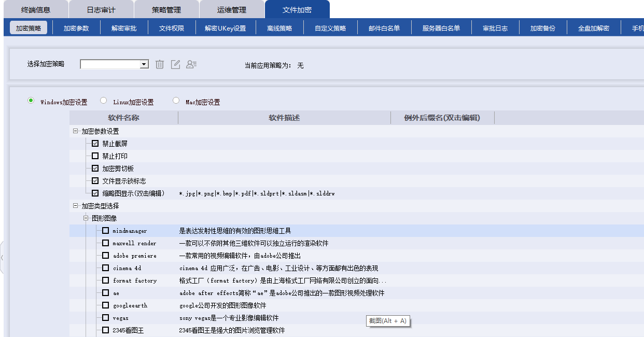The width and height of the screenshot is (644, 337).
Task: Select the Linux加密设置 radio button
Action: [104, 101]
